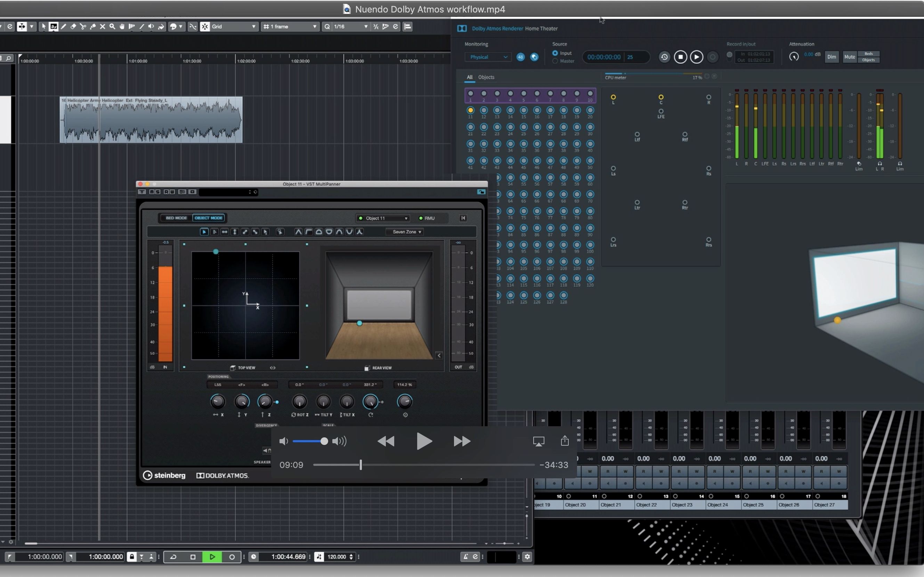Toggle Mute button in MultiPanner header
This screenshot has width=924, height=577.
(152, 191)
